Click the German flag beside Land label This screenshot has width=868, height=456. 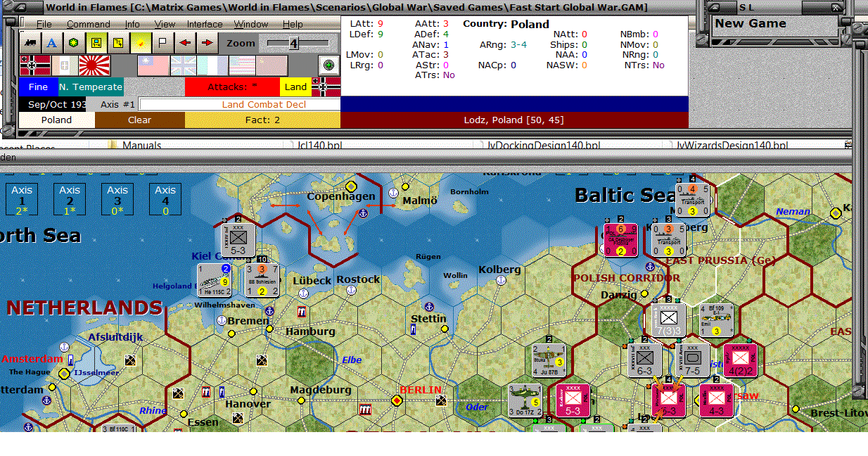click(x=326, y=87)
